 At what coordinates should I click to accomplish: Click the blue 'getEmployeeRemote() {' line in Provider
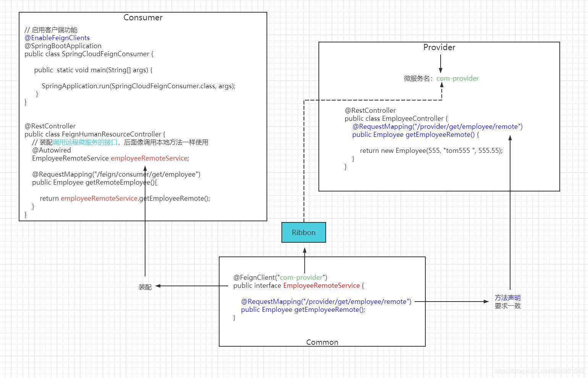click(415, 135)
